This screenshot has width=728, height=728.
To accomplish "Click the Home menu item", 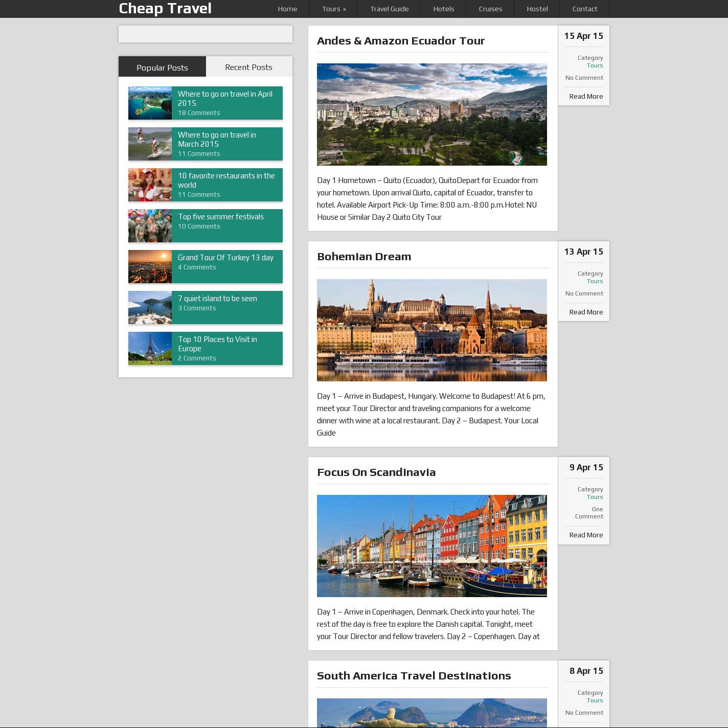I will coord(287,9).
